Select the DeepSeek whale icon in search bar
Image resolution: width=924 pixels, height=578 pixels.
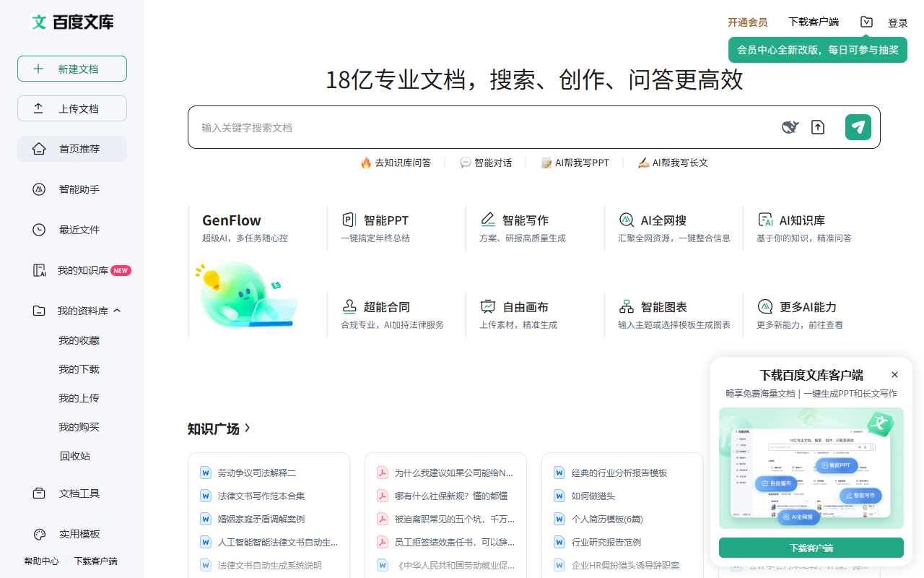[790, 126]
